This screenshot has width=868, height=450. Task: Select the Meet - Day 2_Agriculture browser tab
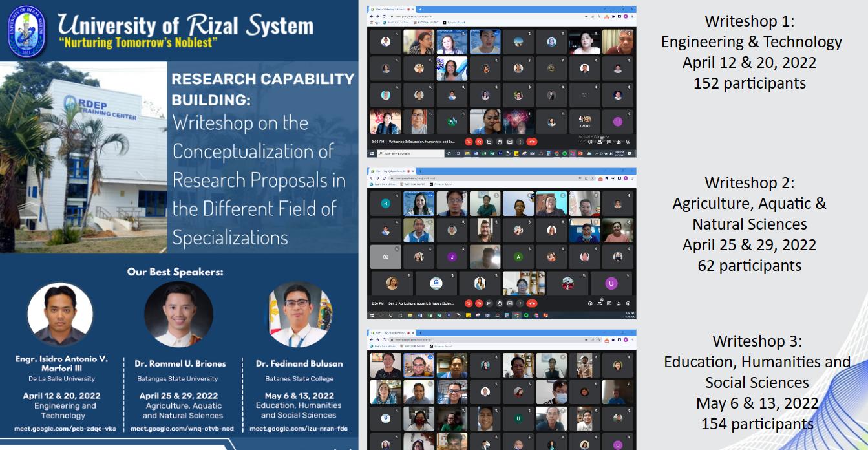click(x=392, y=171)
